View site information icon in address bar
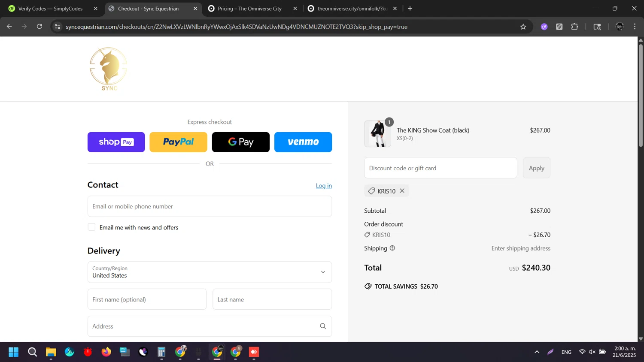 tap(57, 27)
